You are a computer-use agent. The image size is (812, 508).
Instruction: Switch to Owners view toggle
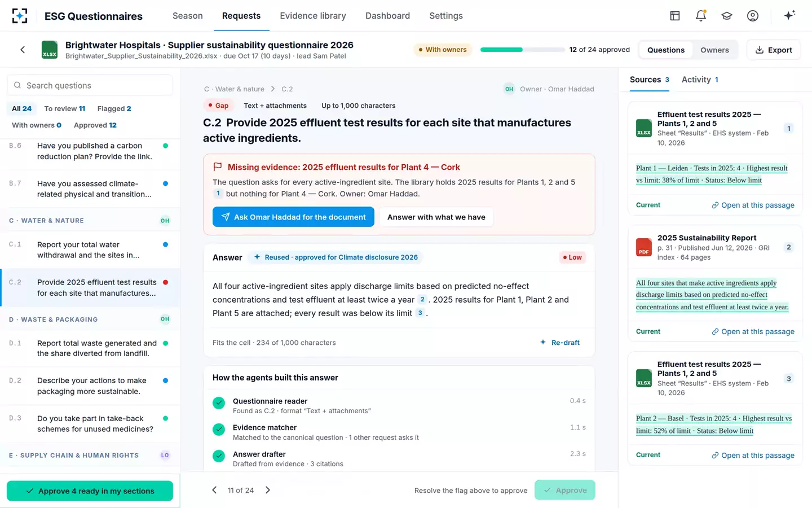[x=714, y=50]
